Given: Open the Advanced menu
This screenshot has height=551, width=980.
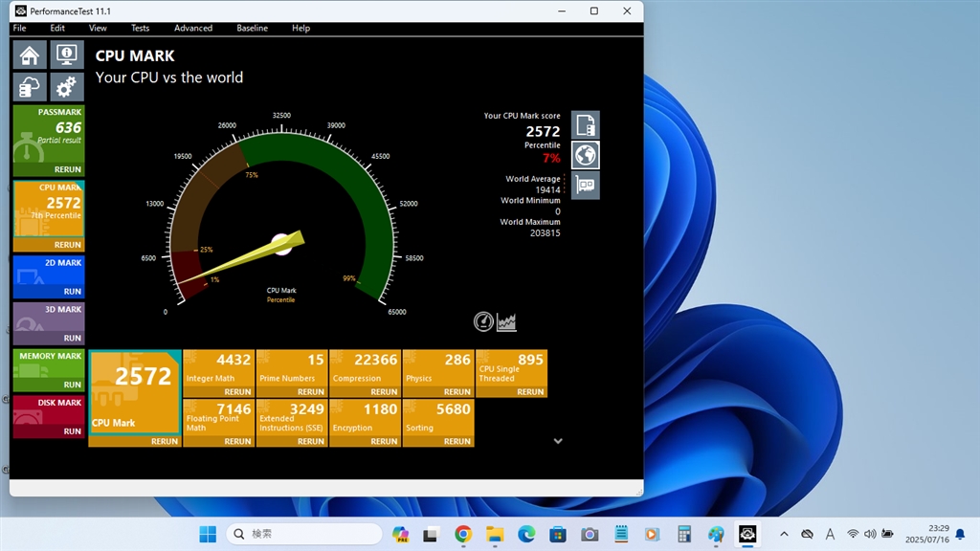Looking at the screenshot, I should [x=193, y=28].
